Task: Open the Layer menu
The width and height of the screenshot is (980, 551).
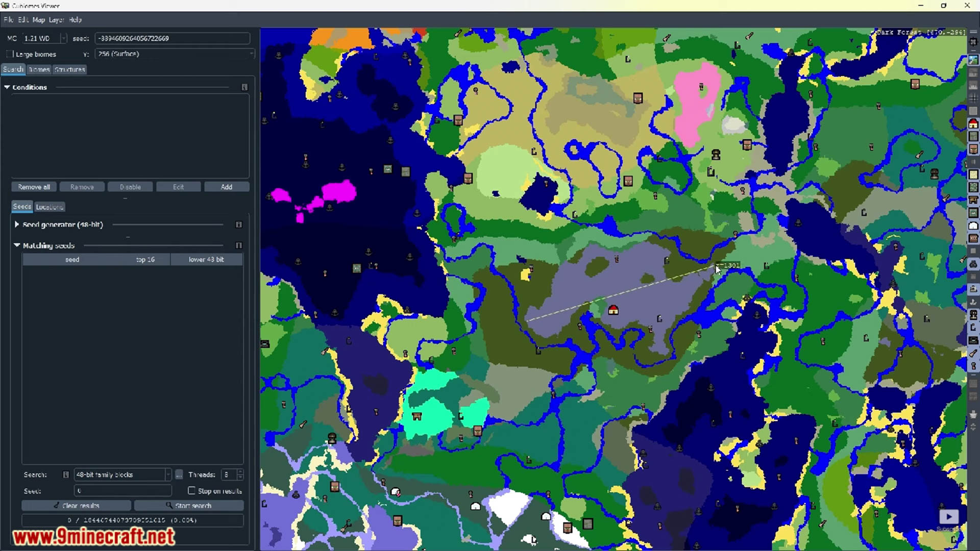Action: 57,20
